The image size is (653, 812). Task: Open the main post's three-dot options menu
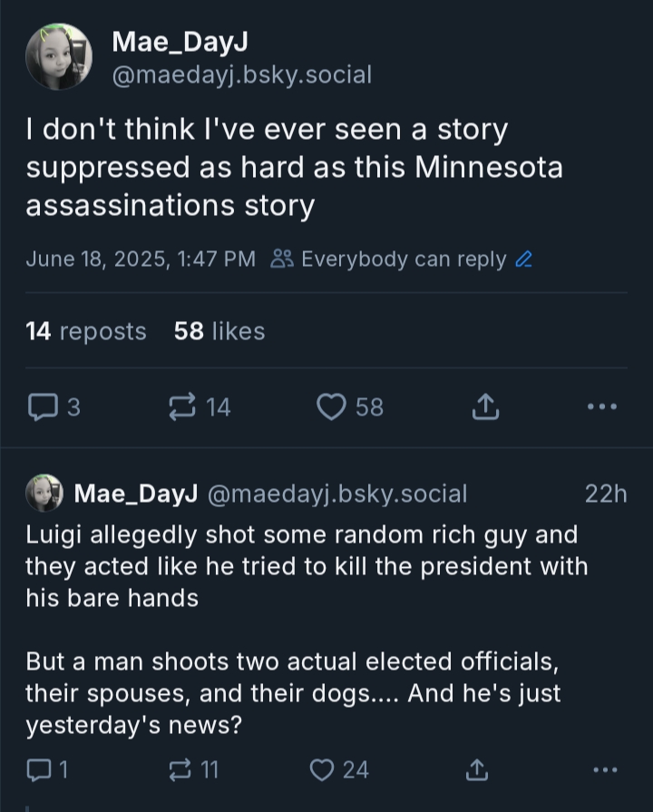click(x=601, y=407)
